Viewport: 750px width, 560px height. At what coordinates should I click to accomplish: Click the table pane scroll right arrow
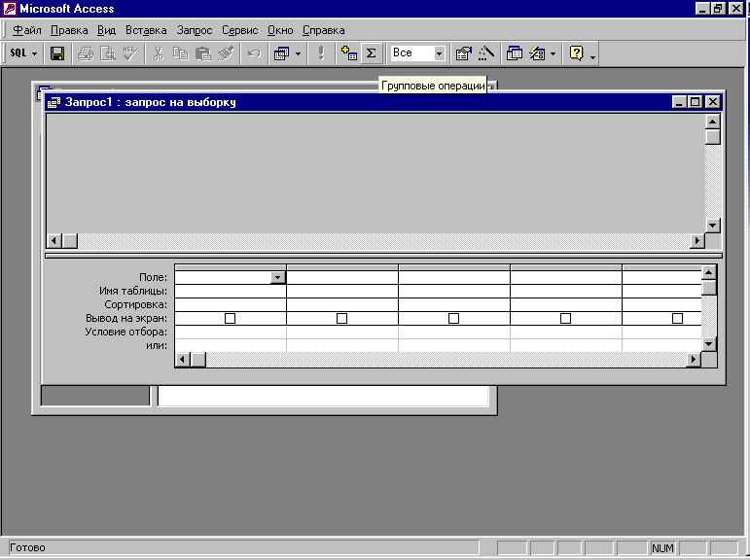pyautogui.click(x=697, y=240)
